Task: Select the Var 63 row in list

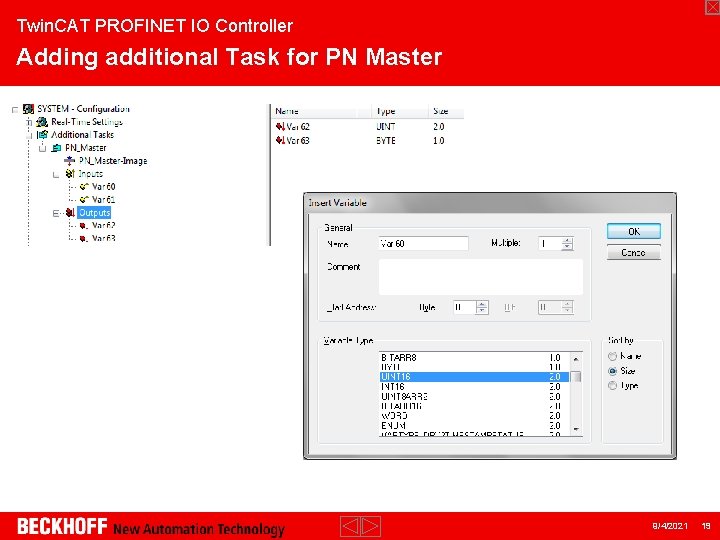Action: 367,140
